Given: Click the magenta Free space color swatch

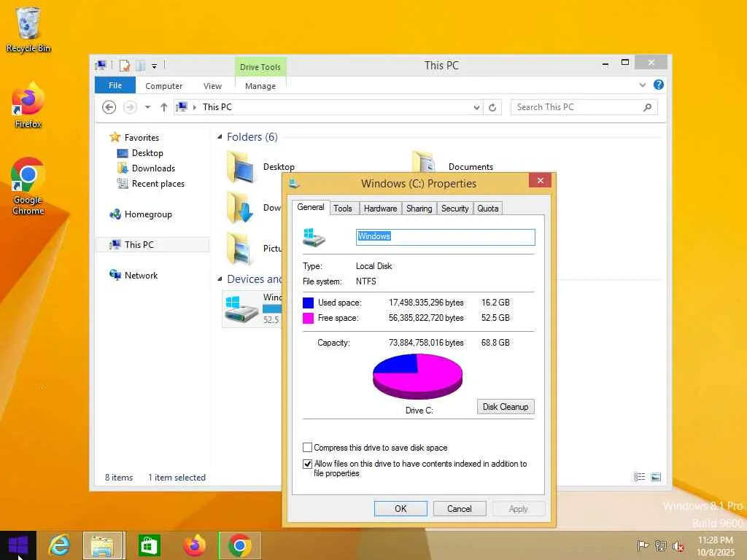Looking at the screenshot, I should click(309, 318).
